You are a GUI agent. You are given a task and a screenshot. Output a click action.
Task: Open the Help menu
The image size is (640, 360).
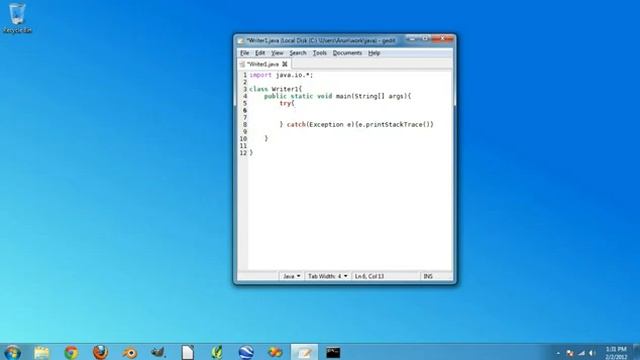[x=374, y=53]
